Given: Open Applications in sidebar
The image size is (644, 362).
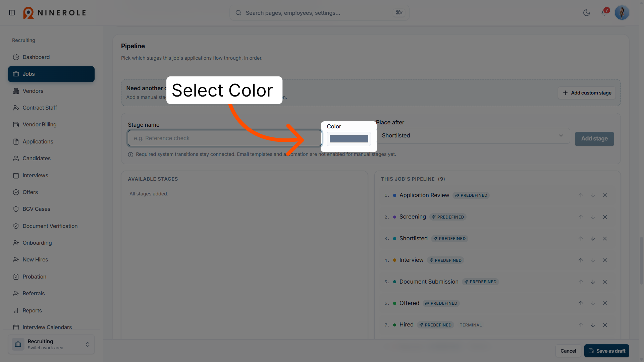Looking at the screenshot, I should [51, 141].
